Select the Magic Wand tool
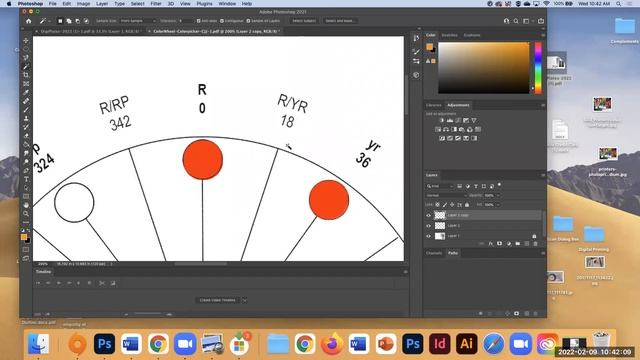 coord(26,66)
